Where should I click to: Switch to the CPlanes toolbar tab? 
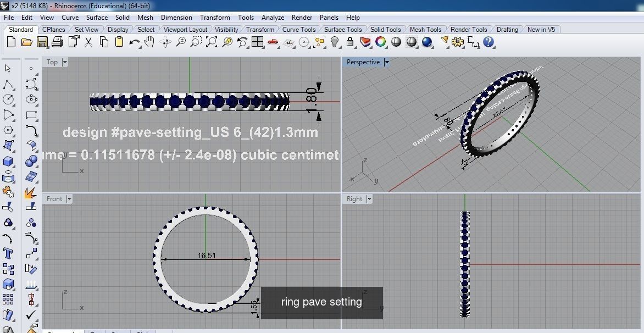(x=54, y=30)
